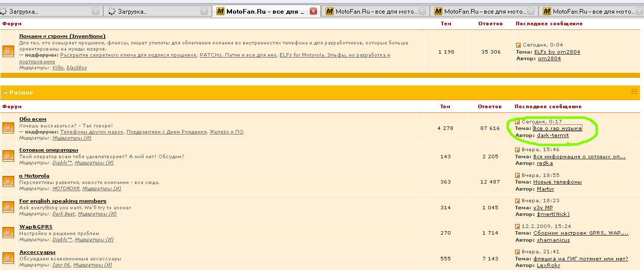The height and width of the screenshot is (270, 644).
Task: Open the Обо всем forum
Action: click(32, 119)
